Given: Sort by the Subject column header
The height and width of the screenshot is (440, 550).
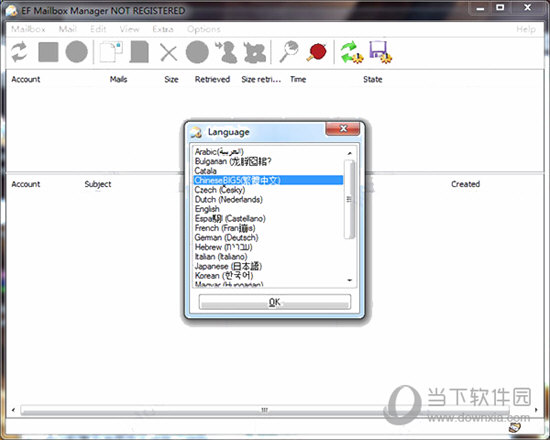Looking at the screenshot, I should (98, 184).
